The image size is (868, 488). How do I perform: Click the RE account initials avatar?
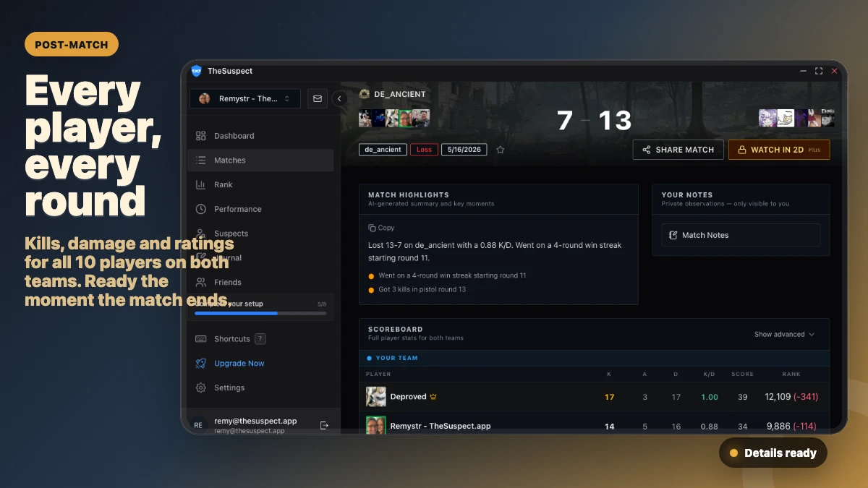198,426
